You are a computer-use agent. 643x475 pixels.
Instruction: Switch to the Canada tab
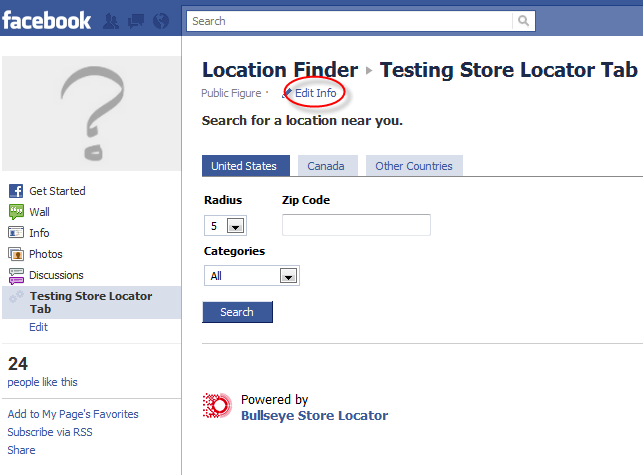point(328,166)
